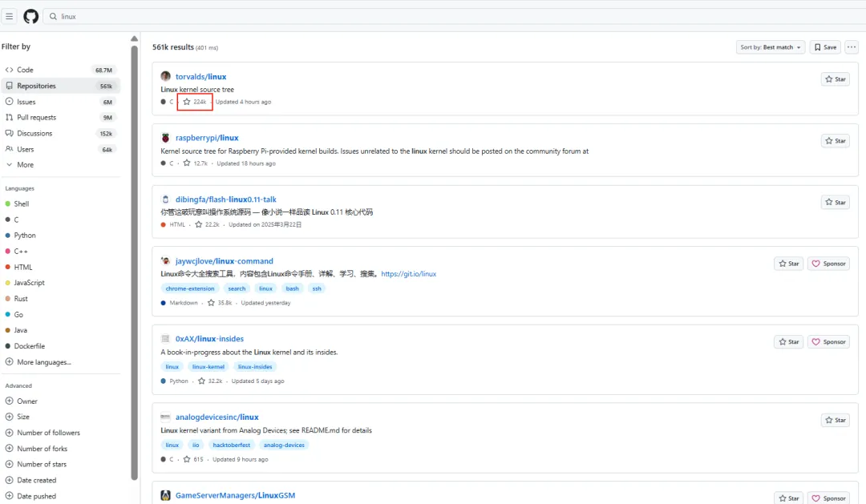Open the 12.7k stars count for raspberrypi/linux
Image resolution: width=866 pixels, height=504 pixels.
tap(196, 163)
